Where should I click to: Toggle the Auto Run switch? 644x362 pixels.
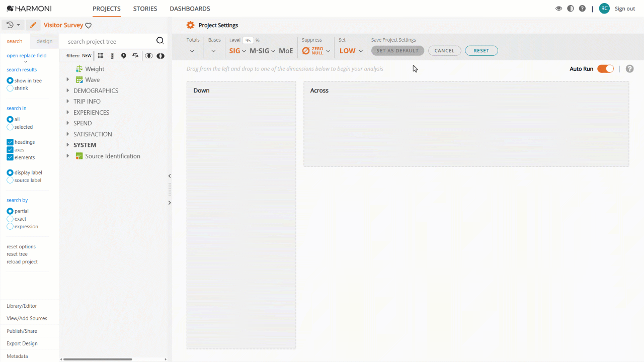[605, 69]
